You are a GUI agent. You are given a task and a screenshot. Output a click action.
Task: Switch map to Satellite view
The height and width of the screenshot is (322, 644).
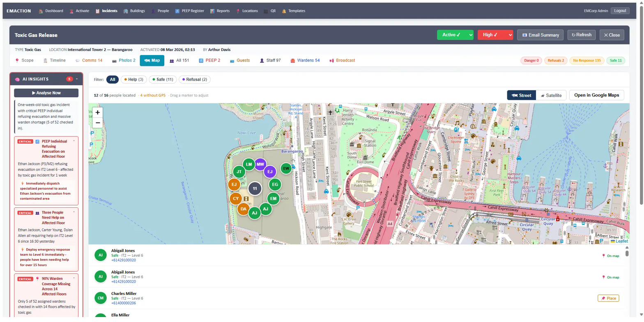[x=551, y=95]
